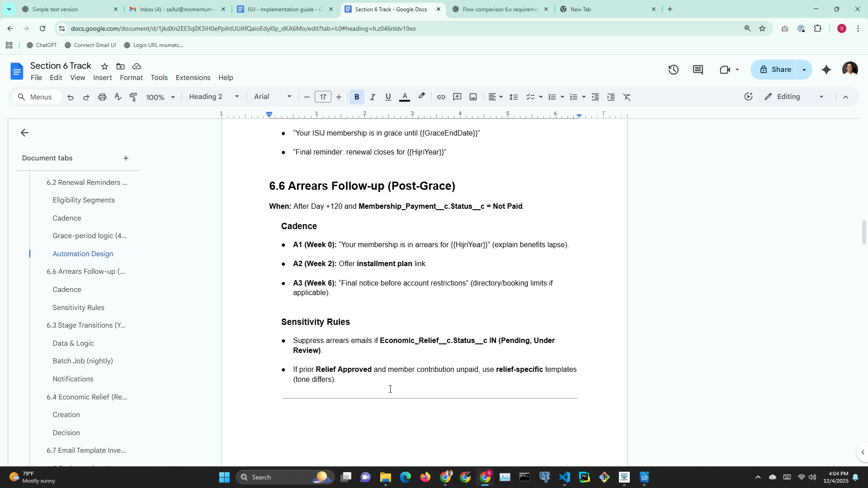Click the Clear formatting icon
The image size is (868, 488).
627,97
